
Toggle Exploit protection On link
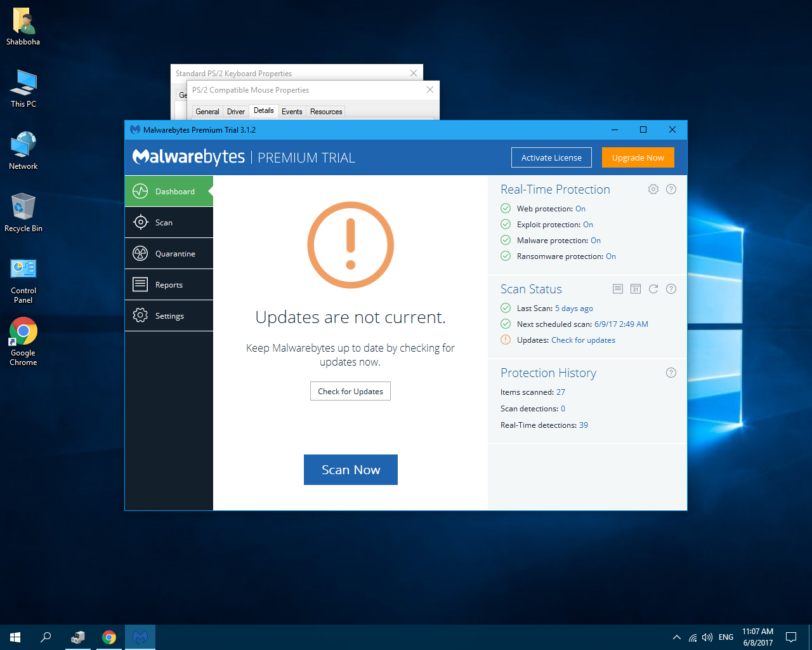tap(588, 225)
